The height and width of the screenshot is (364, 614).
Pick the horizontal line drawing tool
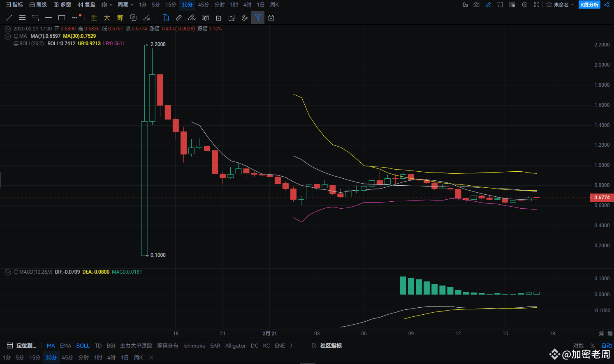coord(49,18)
